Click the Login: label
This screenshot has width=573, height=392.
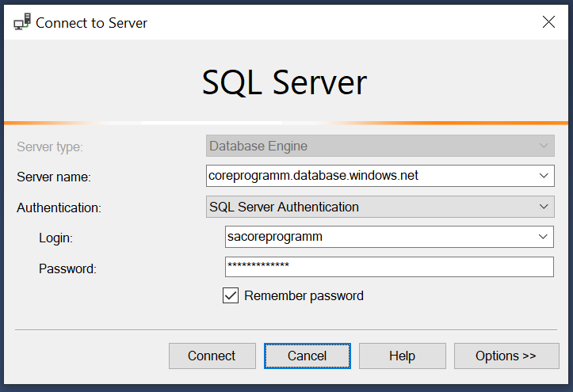55,238
